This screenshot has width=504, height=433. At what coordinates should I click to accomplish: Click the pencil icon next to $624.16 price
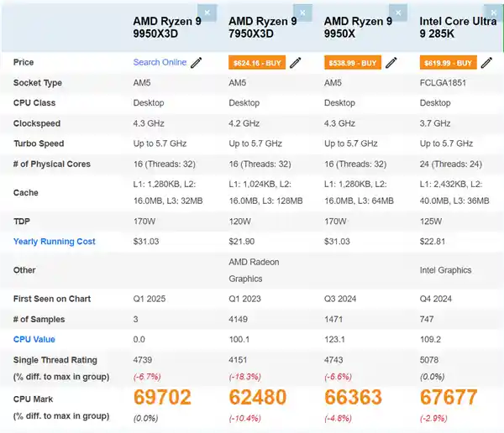pos(295,63)
